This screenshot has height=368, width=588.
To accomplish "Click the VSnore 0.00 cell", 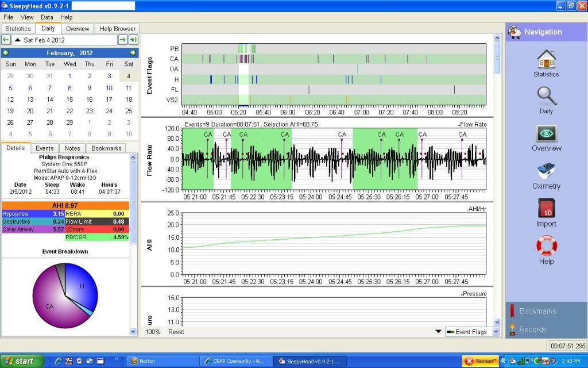I will click(x=97, y=229).
